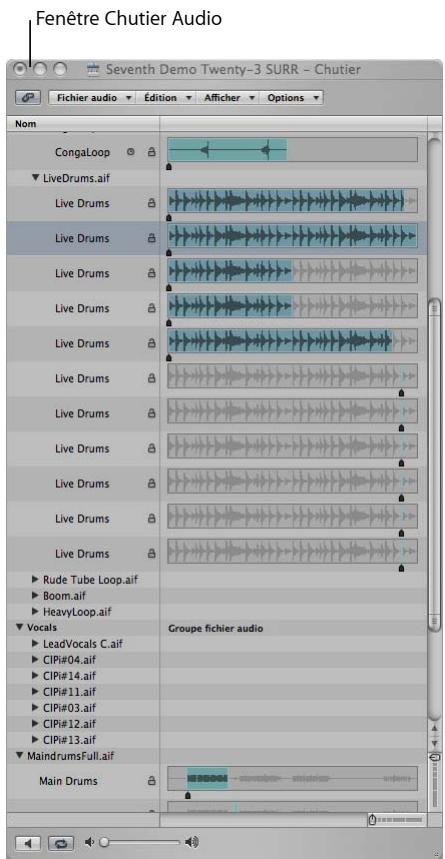Expand ClPi#11.aif

pyautogui.click(x=36, y=691)
